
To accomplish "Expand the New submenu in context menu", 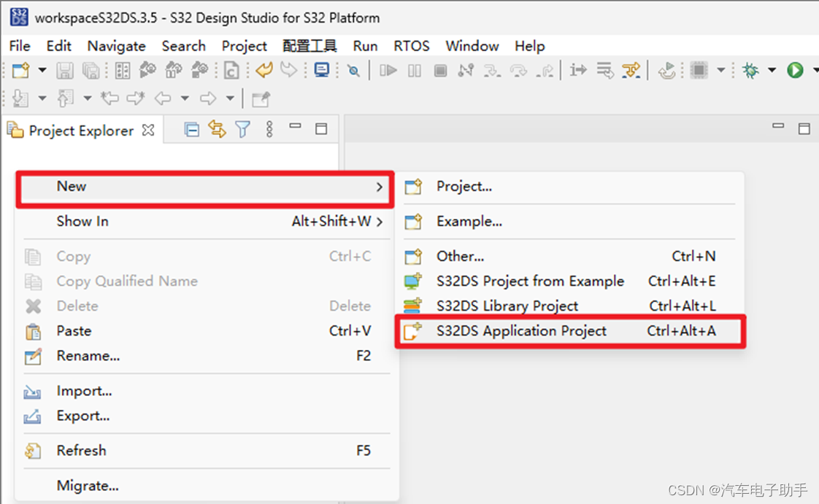I will point(204,187).
